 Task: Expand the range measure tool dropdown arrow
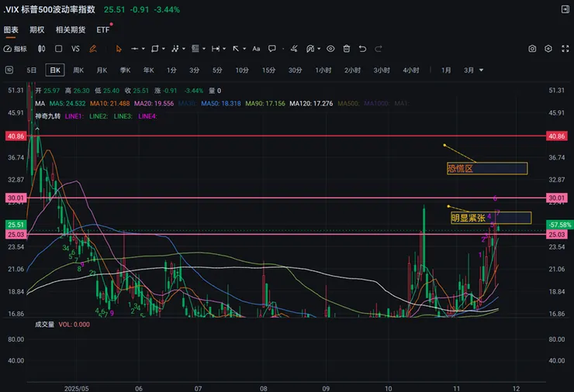[x=224, y=49]
